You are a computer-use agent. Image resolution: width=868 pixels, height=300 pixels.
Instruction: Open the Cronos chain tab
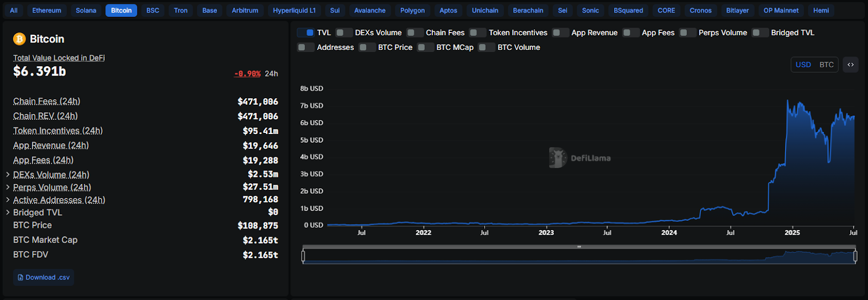[x=701, y=10]
